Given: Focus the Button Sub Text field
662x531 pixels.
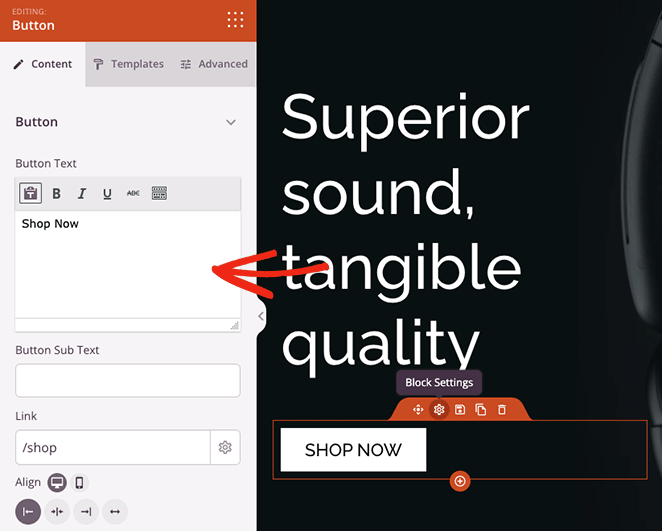Looking at the screenshot, I should (x=128, y=380).
